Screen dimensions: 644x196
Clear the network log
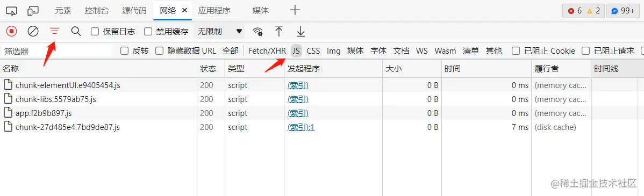click(33, 31)
